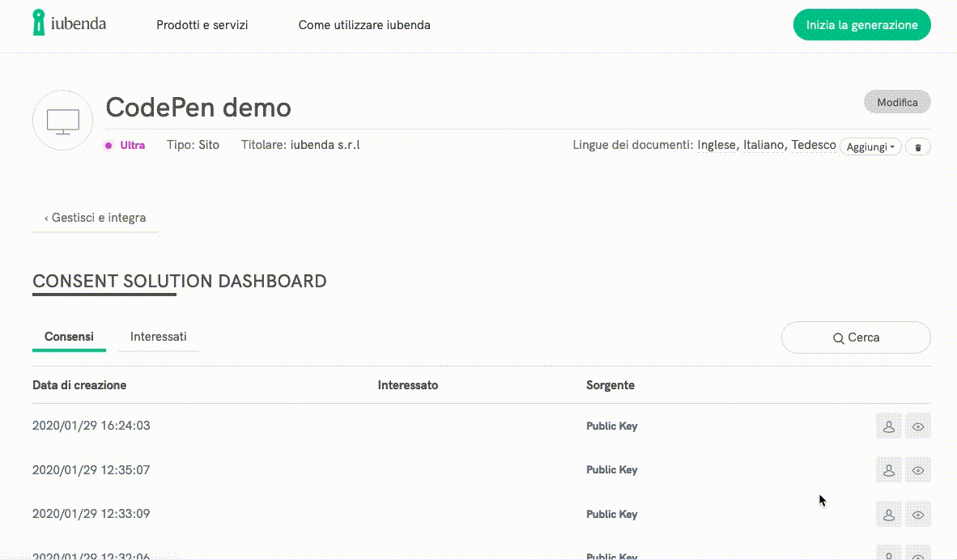This screenshot has width=957, height=560.
Task: Click the monitor site icon
Action: coord(63,121)
